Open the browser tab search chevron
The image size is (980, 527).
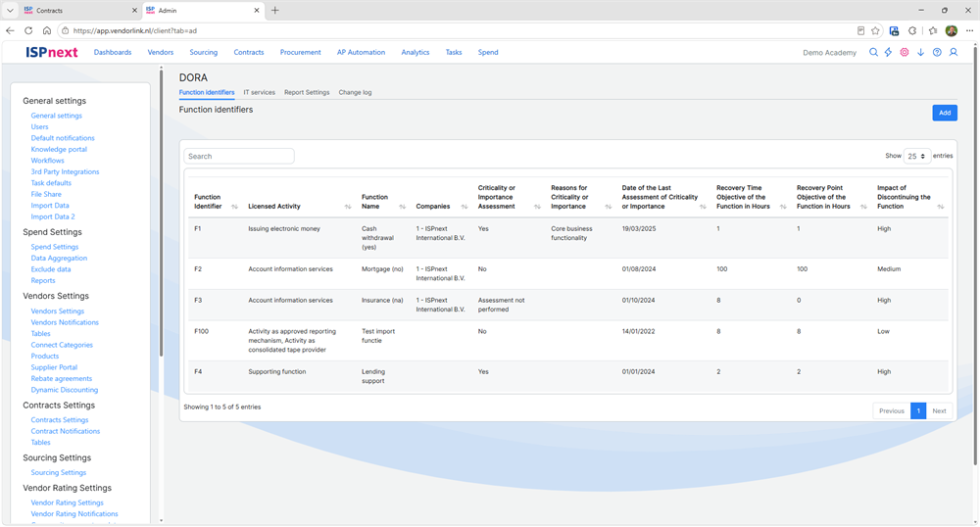(x=10, y=11)
